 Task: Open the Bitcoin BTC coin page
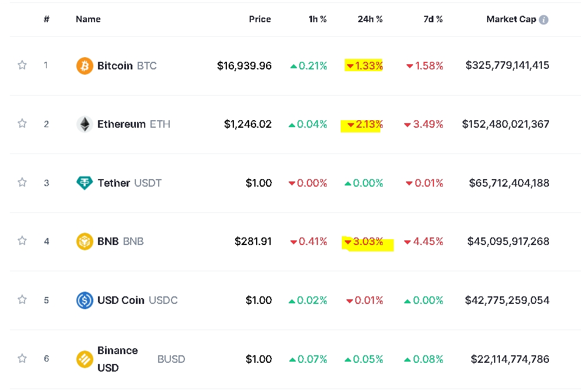coord(127,66)
